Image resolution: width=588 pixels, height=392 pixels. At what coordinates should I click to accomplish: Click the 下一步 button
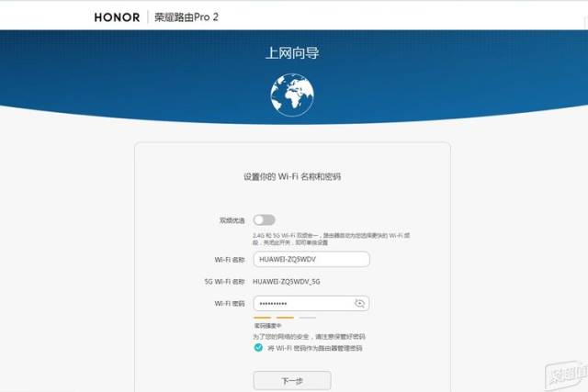coord(292,381)
